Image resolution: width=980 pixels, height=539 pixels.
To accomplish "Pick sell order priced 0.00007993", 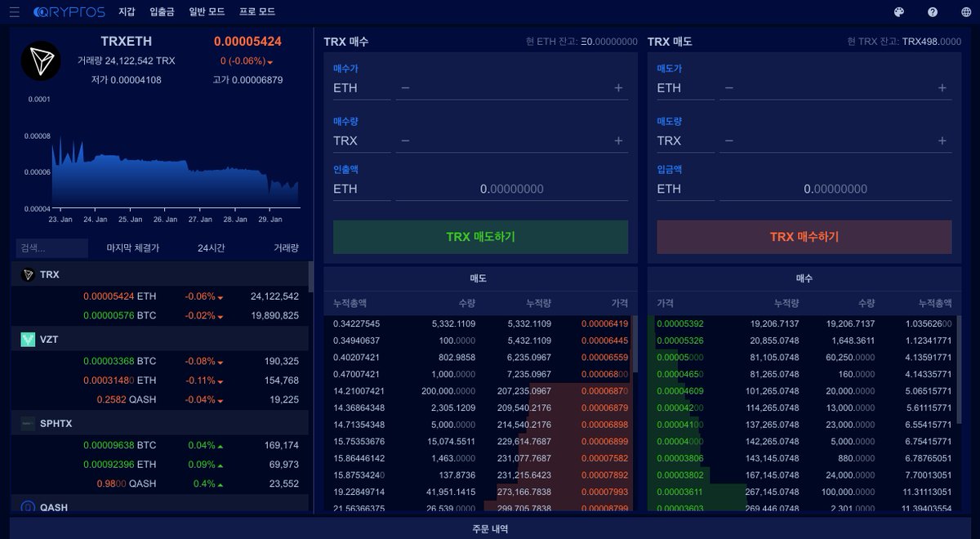I will pos(480,492).
